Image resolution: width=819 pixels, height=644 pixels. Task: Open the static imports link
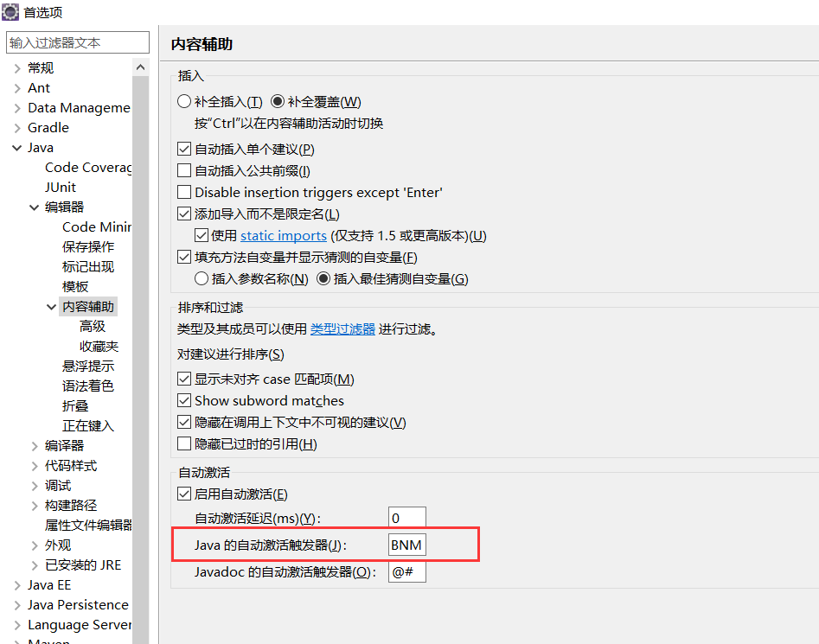pos(284,236)
